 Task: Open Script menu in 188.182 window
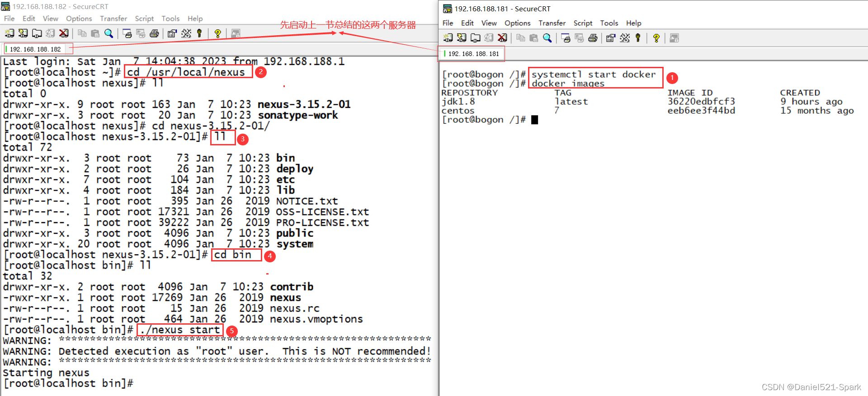[x=144, y=19]
